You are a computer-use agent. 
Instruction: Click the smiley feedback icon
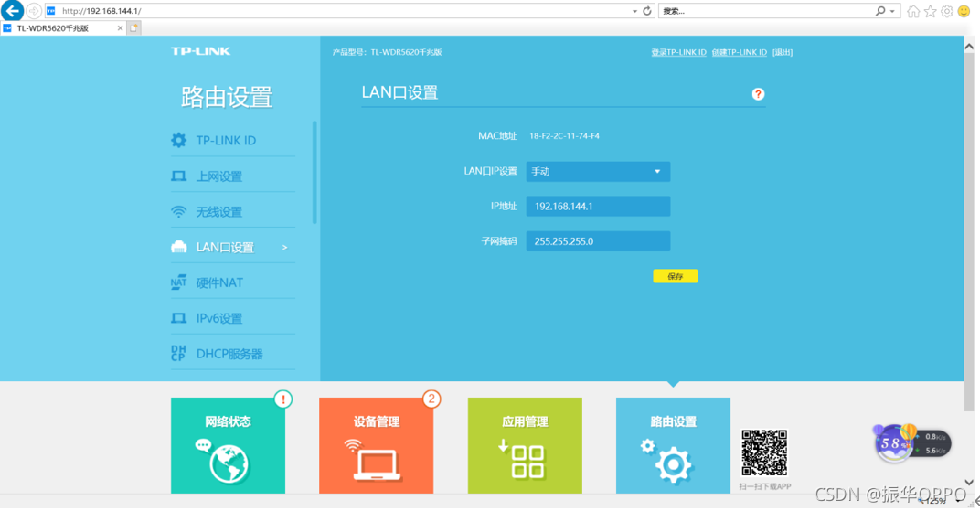coord(964,11)
